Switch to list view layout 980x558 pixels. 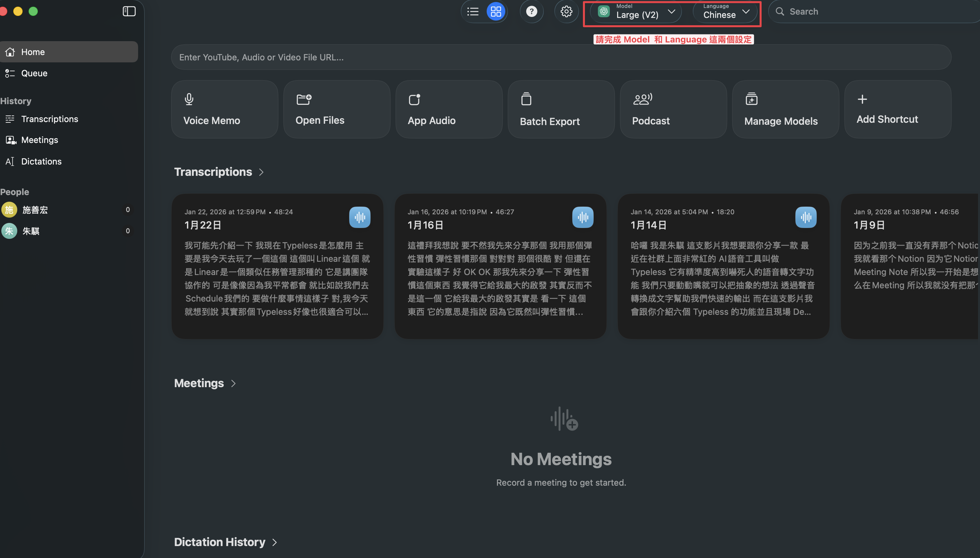[x=473, y=12]
